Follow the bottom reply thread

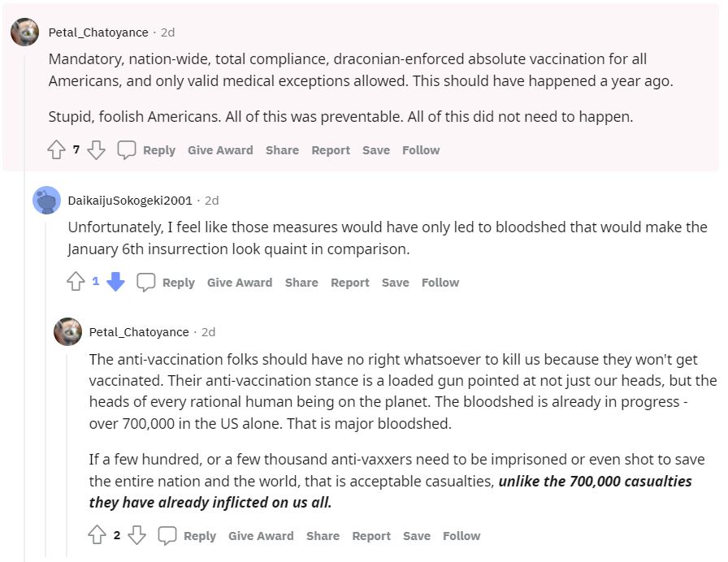pyautogui.click(x=461, y=536)
